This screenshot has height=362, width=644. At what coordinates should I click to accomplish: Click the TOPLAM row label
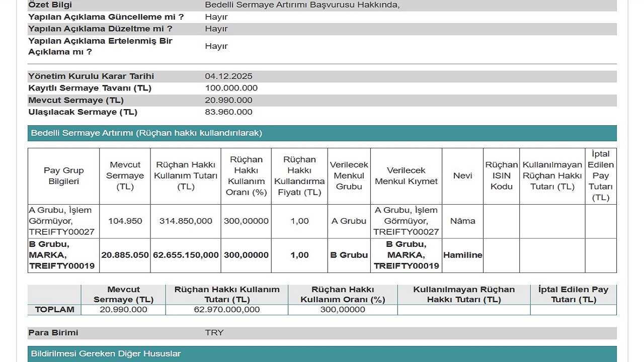(54, 310)
